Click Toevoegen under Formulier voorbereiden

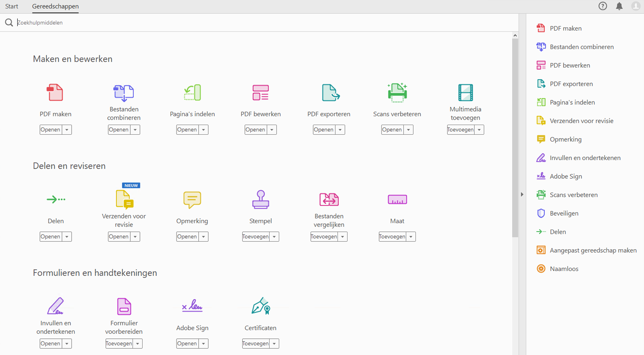[119, 344]
